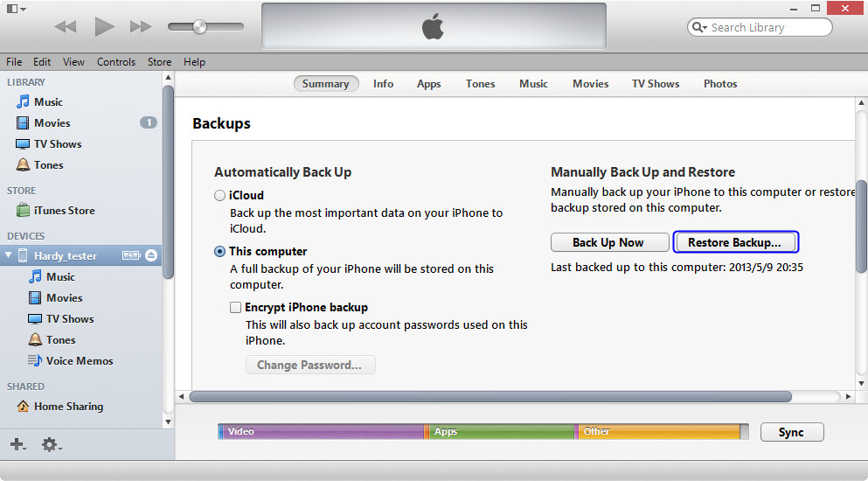Screen dimensions: 868x481
Task: Click the Movies count badge showing 1
Action: tap(149, 122)
